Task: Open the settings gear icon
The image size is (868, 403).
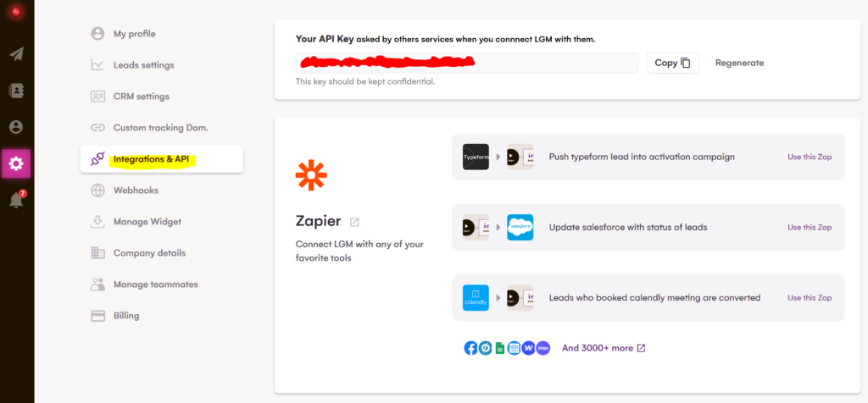Action: coord(16,163)
